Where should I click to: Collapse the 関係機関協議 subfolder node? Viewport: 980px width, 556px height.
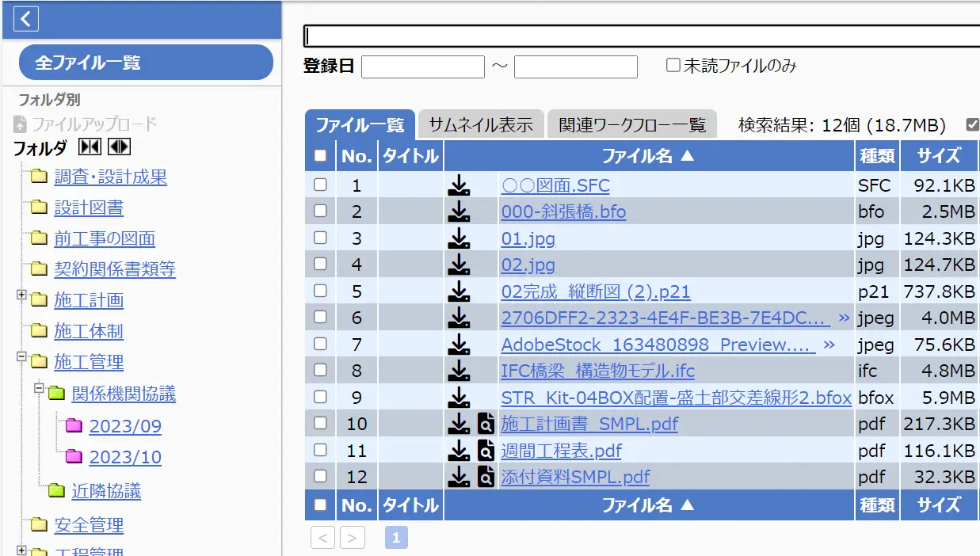(x=39, y=389)
